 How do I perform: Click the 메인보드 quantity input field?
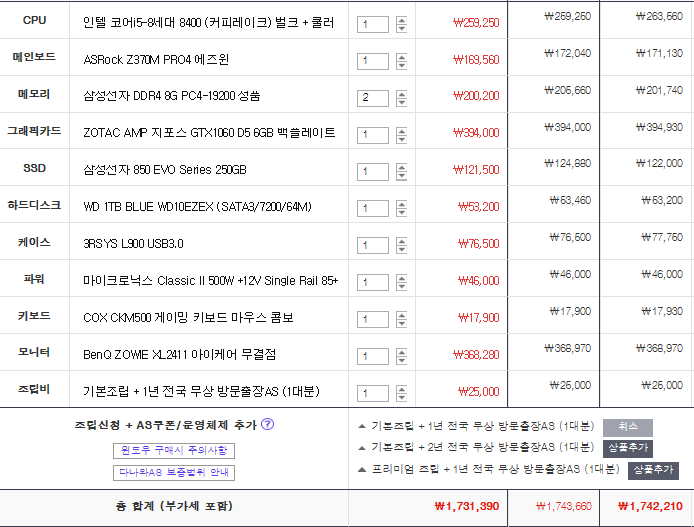tap(373, 62)
